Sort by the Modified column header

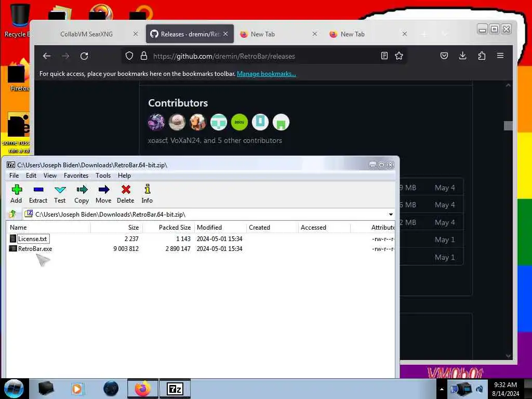(x=220, y=228)
